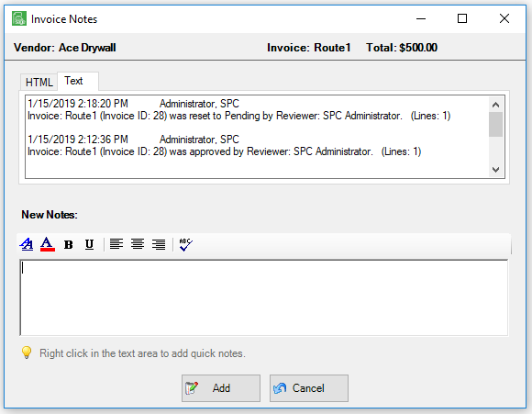Center align the note text
This screenshot has width=532, height=414.
[138, 244]
